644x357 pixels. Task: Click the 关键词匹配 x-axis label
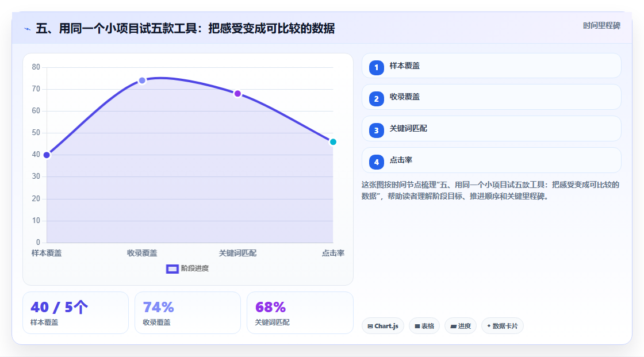tap(237, 253)
